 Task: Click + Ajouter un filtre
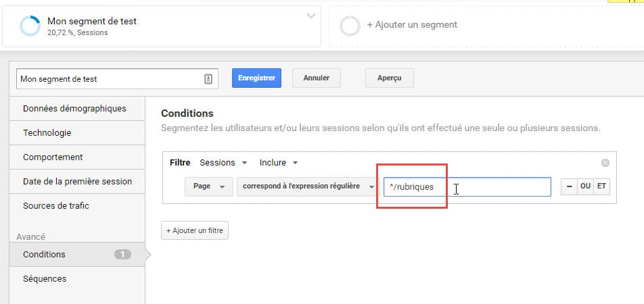tap(195, 230)
